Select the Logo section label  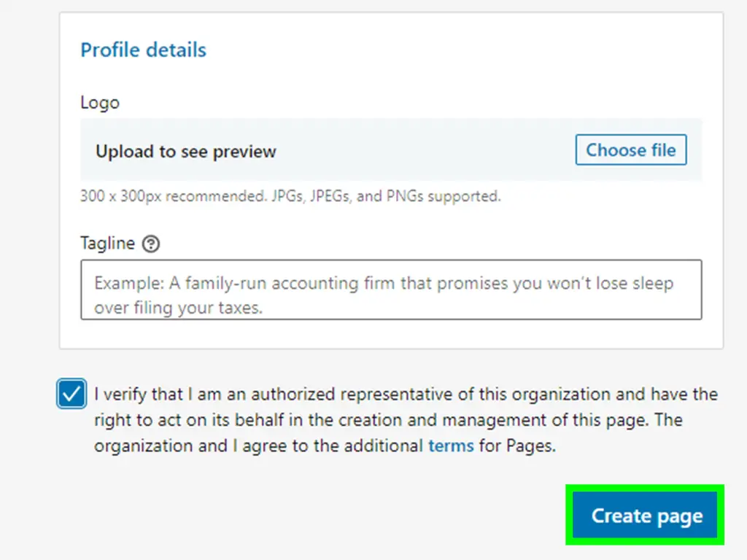tap(100, 102)
